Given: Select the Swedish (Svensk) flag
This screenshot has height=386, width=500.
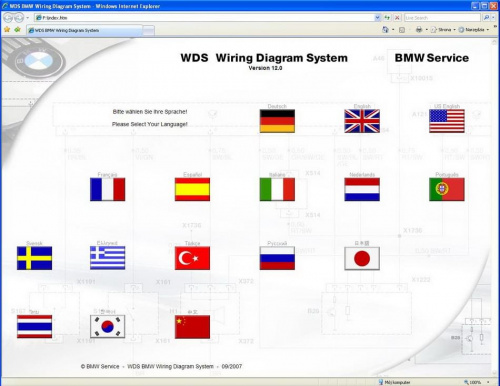Looking at the screenshot, I should coord(34,258).
